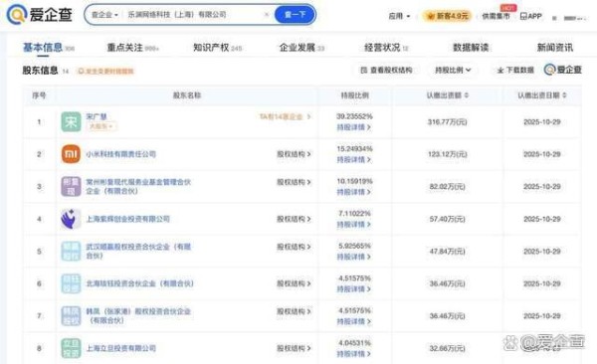Expand 股权结构 for 上海紫辉 row

pos(294,219)
